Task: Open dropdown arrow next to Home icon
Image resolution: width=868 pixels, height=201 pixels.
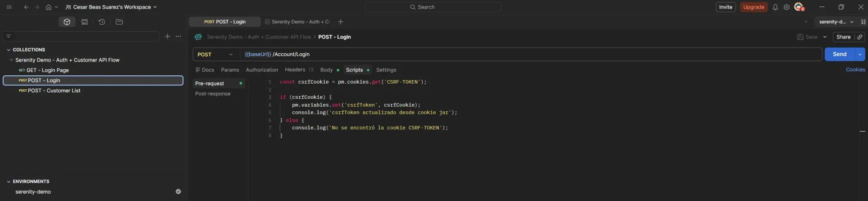Action: [56, 7]
